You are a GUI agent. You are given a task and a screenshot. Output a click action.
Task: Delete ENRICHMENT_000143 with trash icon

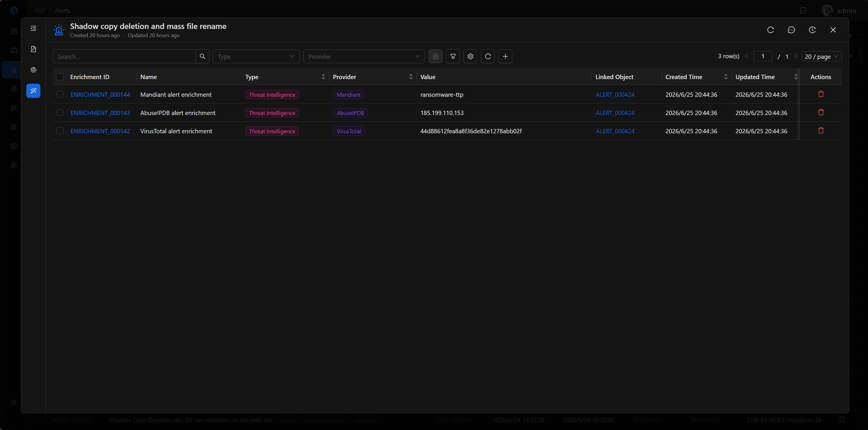click(821, 112)
